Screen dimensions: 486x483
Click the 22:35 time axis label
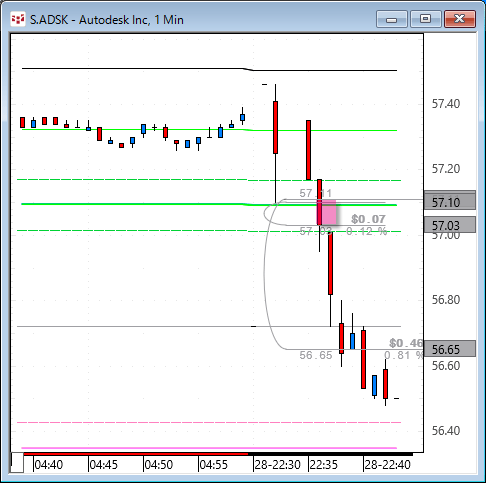point(324,464)
